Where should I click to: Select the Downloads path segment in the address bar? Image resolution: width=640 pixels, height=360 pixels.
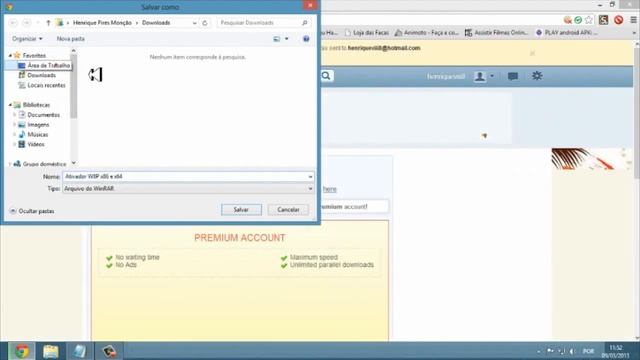pos(156,23)
